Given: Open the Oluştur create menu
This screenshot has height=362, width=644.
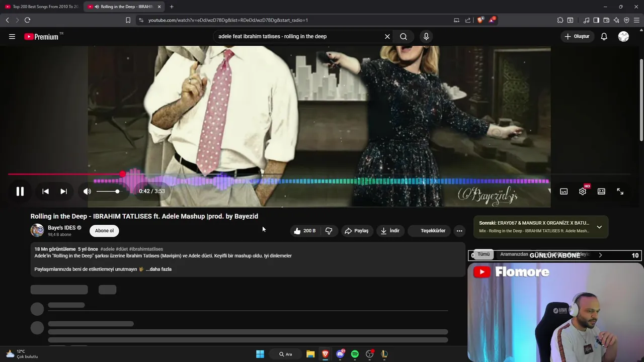Looking at the screenshot, I should coord(577,36).
